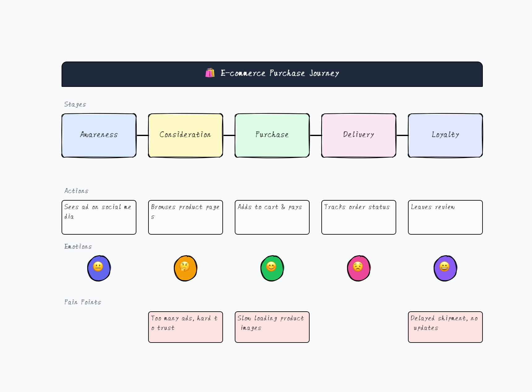Click the 'Delayed shipment, no updates' pain point
The width and height of the screenshot is (532, 392).
(445, 327)
